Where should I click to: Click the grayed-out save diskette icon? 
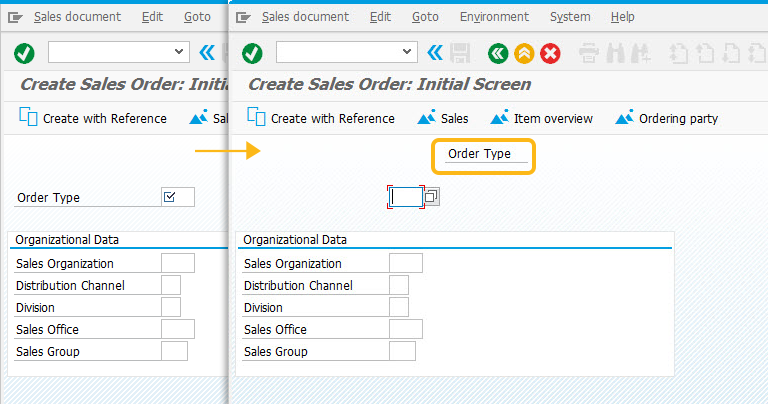(460, 53)
